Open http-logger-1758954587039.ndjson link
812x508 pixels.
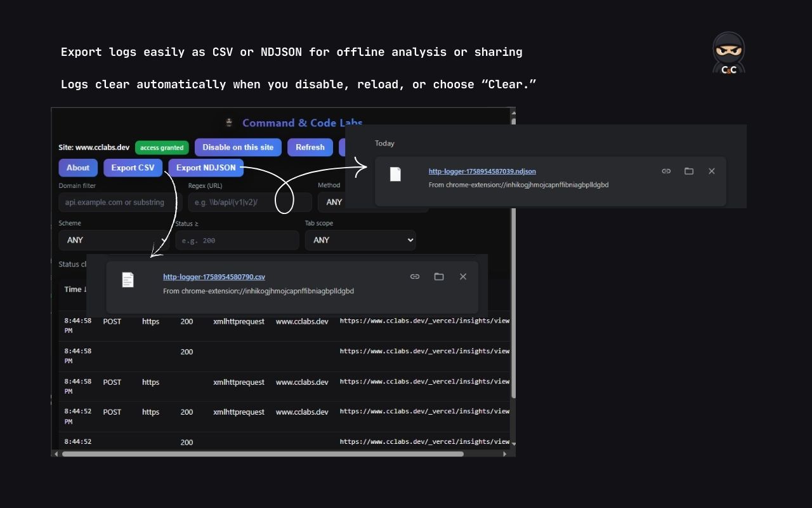482,171
